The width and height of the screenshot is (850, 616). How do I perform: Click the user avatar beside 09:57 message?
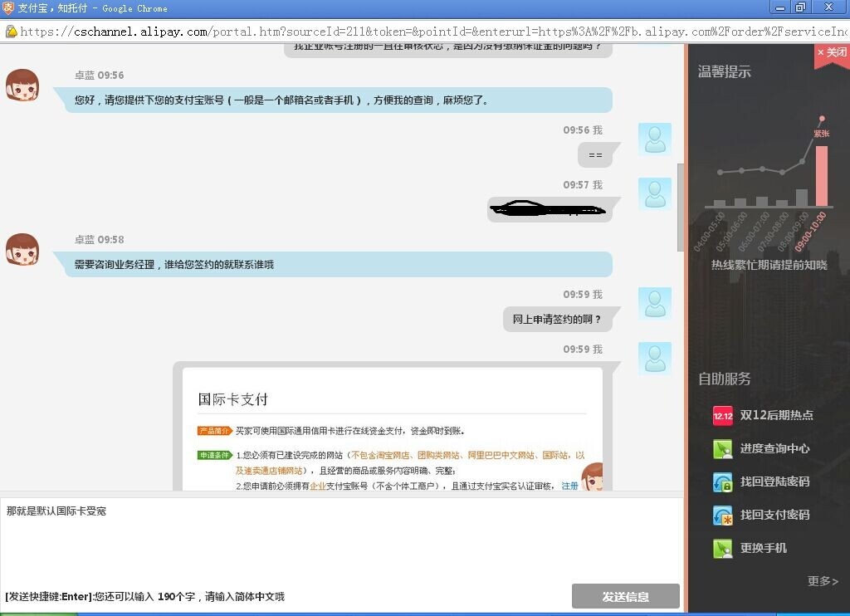(654, 193)
